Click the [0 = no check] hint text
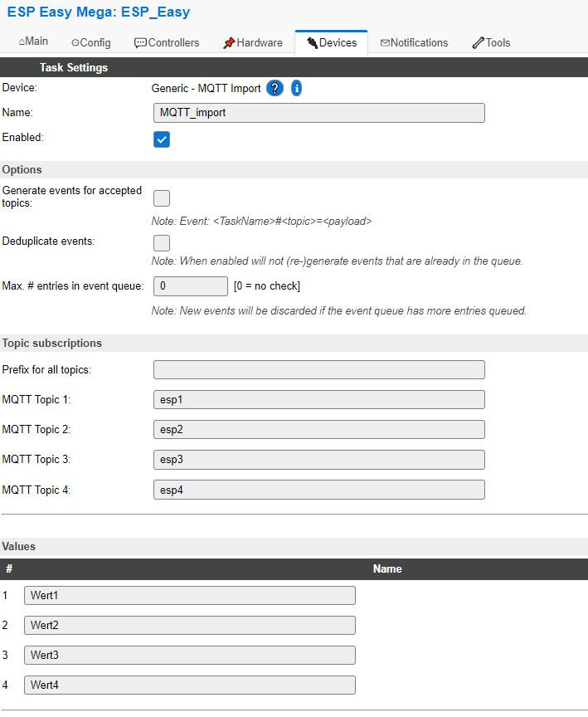This screenshot has height=717, width=588. click(267, 285)
